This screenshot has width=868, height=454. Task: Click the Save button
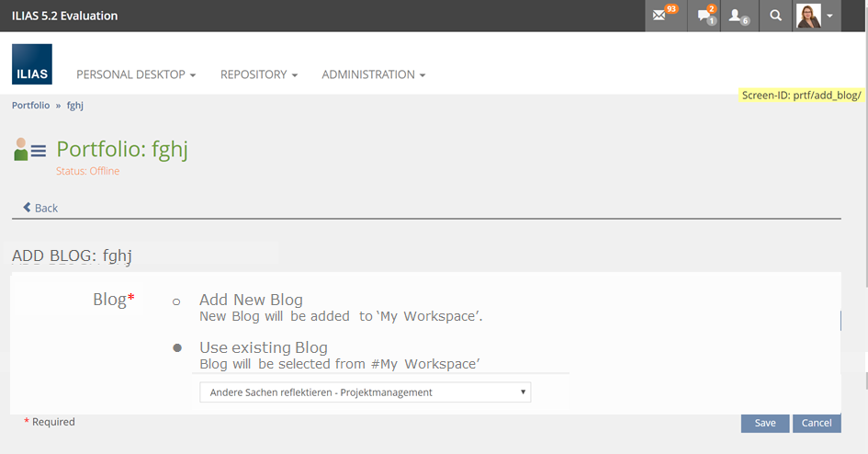click(x=765, y=423)
